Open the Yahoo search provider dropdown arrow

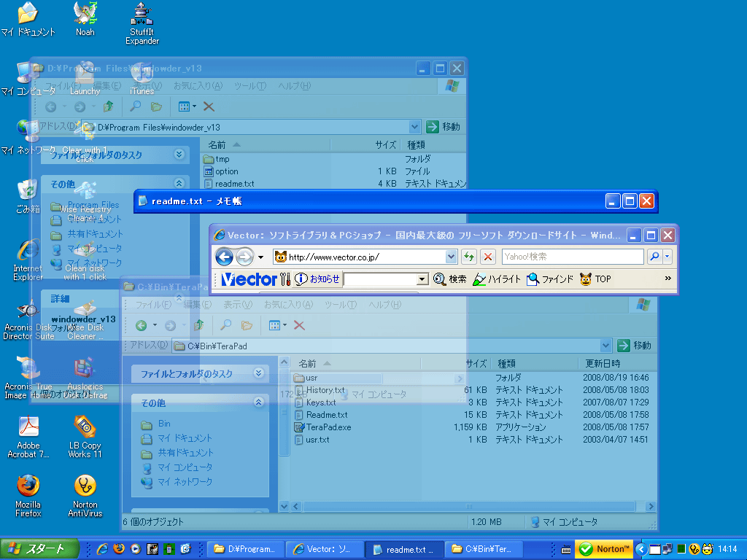pos(667,257)
